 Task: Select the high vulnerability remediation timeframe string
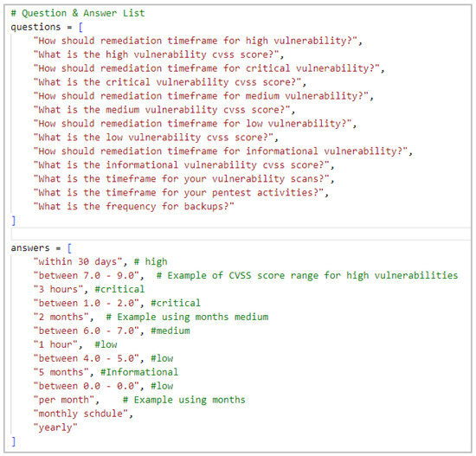(x=196, y=41)
